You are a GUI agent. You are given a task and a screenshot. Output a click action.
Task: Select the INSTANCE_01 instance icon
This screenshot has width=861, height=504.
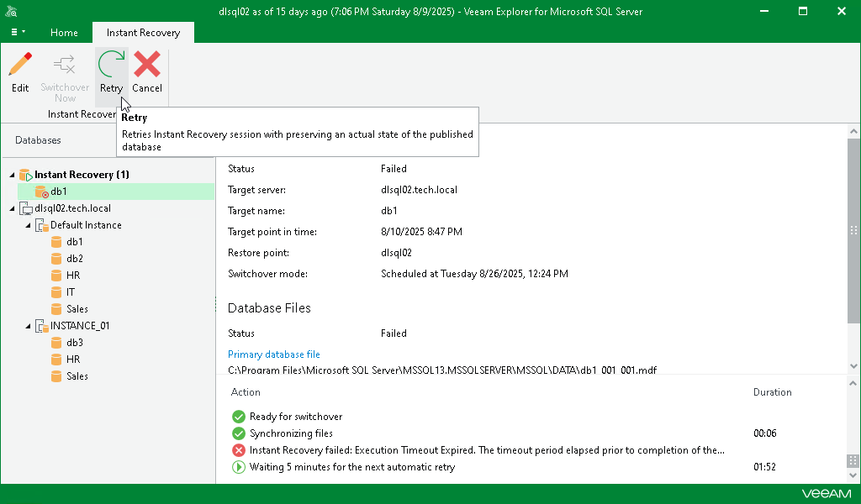pyautogui.click(x=41, y=326)
